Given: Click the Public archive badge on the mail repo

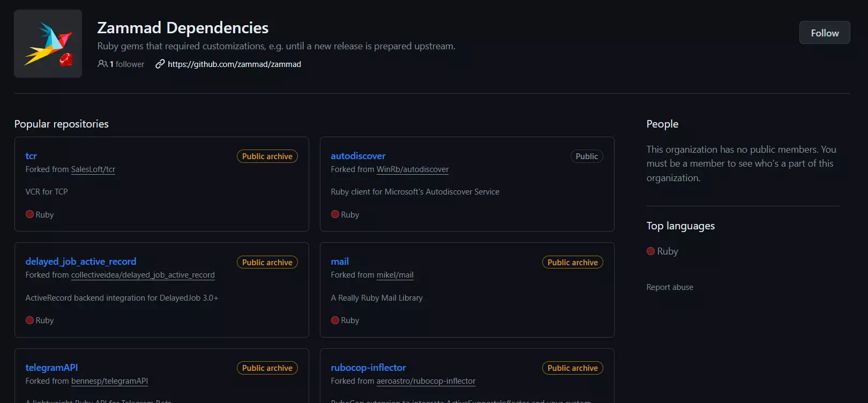Looking at the screenshot, I should [572, 262].
